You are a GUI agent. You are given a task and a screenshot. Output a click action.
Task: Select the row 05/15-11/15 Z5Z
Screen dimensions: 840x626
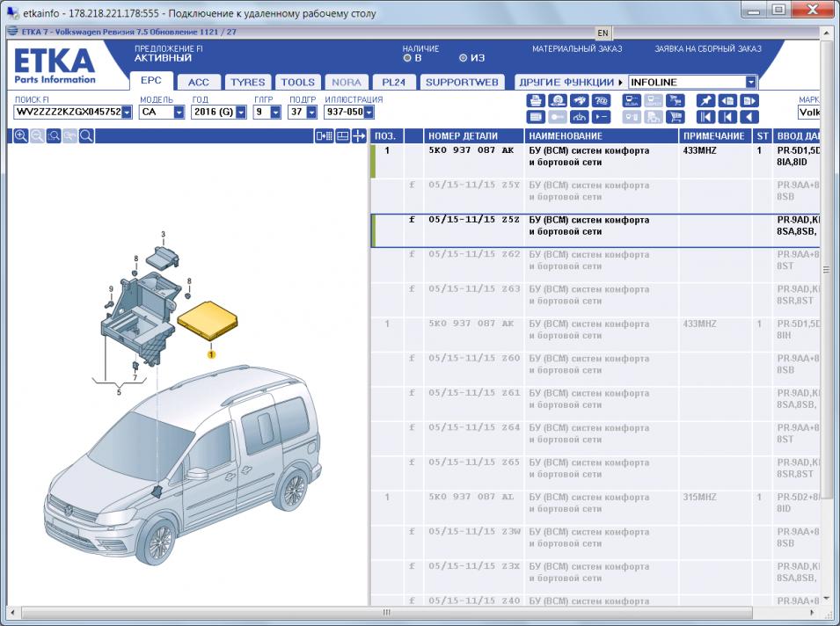point(595,231)
